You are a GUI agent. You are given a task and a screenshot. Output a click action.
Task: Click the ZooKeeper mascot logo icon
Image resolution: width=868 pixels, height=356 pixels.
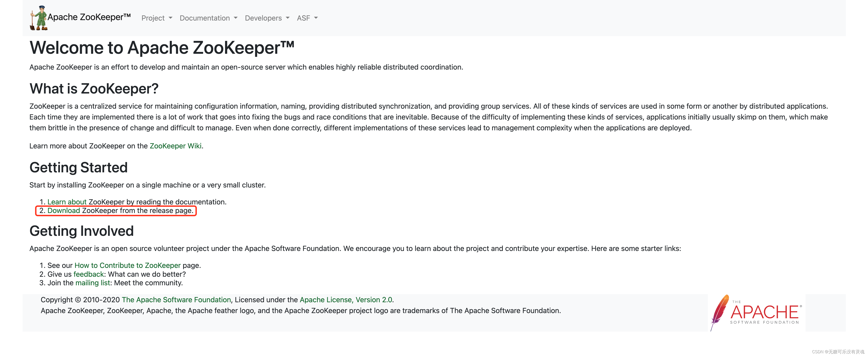38,18
